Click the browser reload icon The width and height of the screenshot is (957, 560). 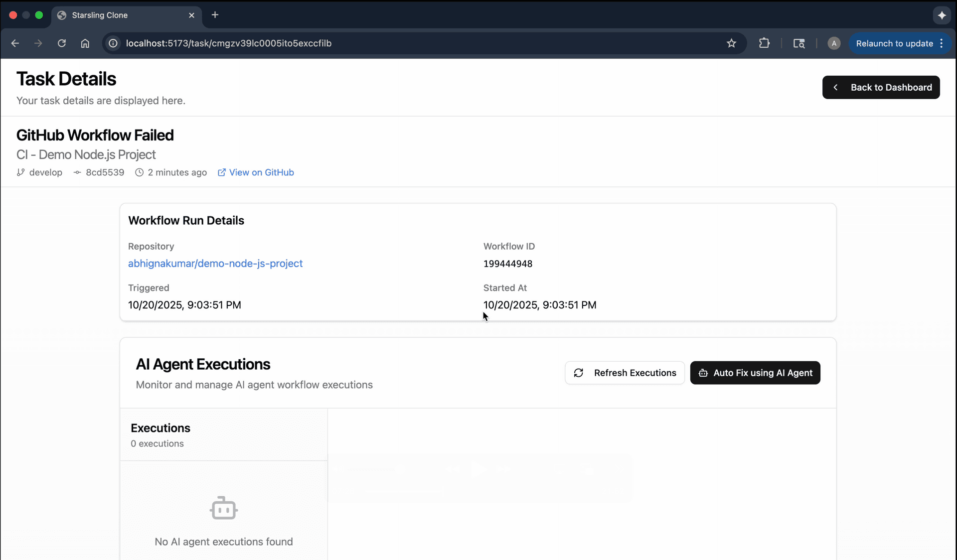[x=62, y=43]
